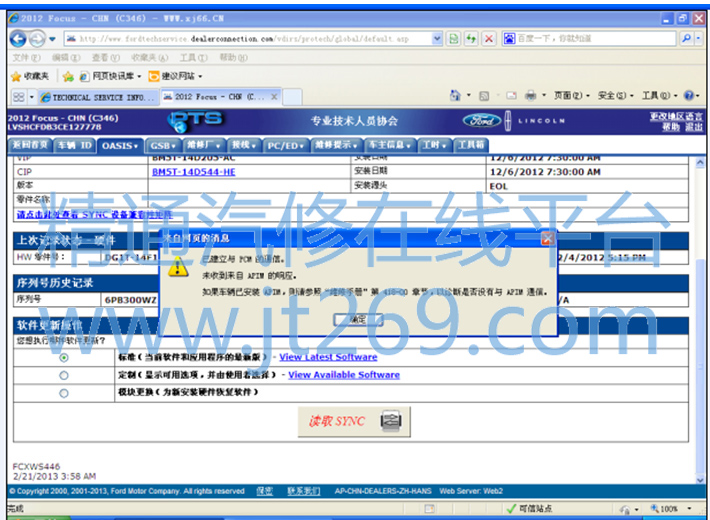Open the BM5T-14D544-HE part link
Screen dimensions: 710x520
(194, 172)
